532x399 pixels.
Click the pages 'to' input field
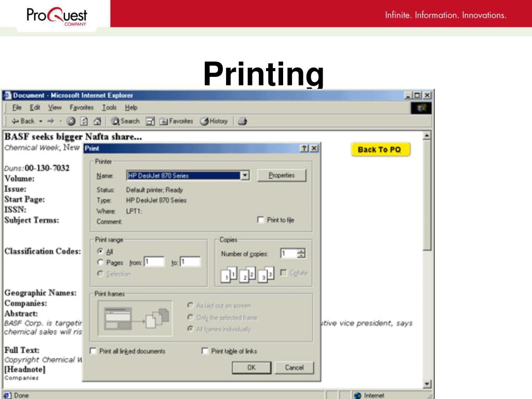190,262
